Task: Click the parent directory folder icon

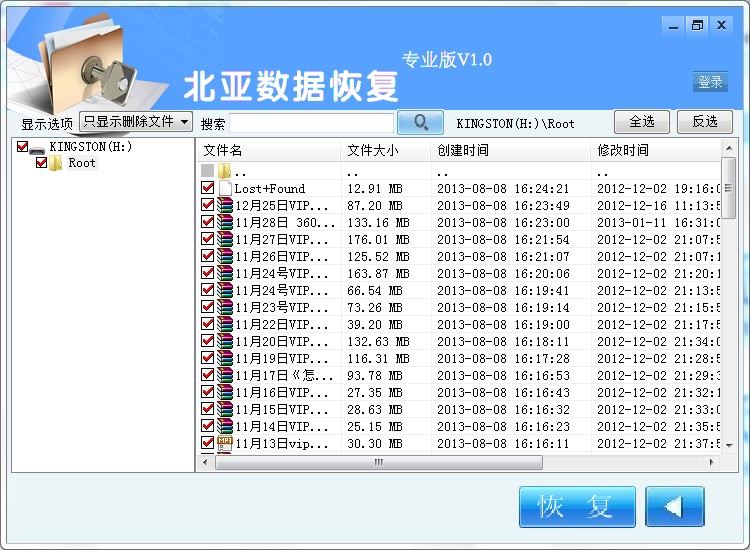Action: [x=225, y=172]
